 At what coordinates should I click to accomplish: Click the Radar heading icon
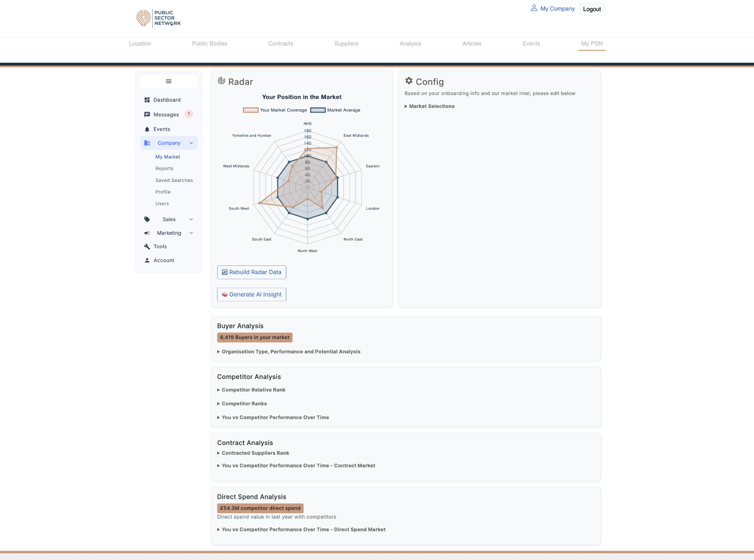[x=221, y=81]
